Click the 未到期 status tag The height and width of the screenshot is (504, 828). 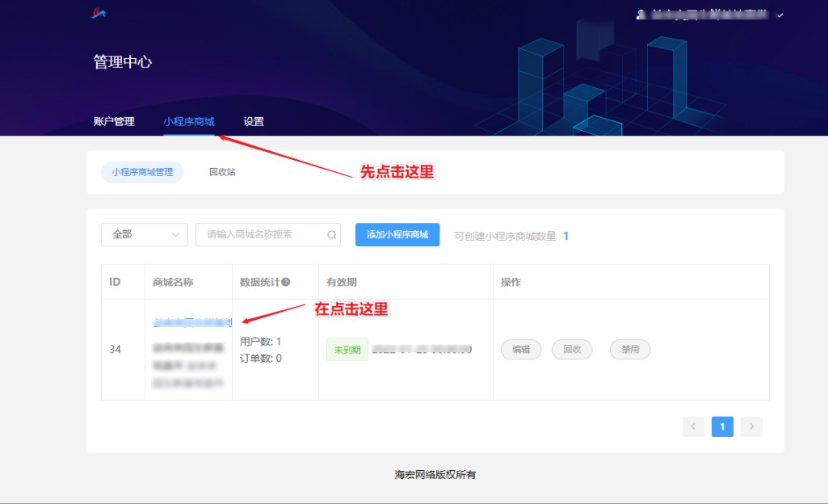(x=347, y=350)
